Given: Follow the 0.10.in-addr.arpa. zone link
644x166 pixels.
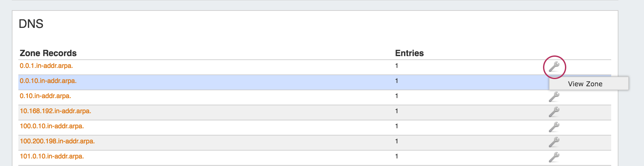Looking at the screenshot, I should pyautogui.click(x=45, y=96).
